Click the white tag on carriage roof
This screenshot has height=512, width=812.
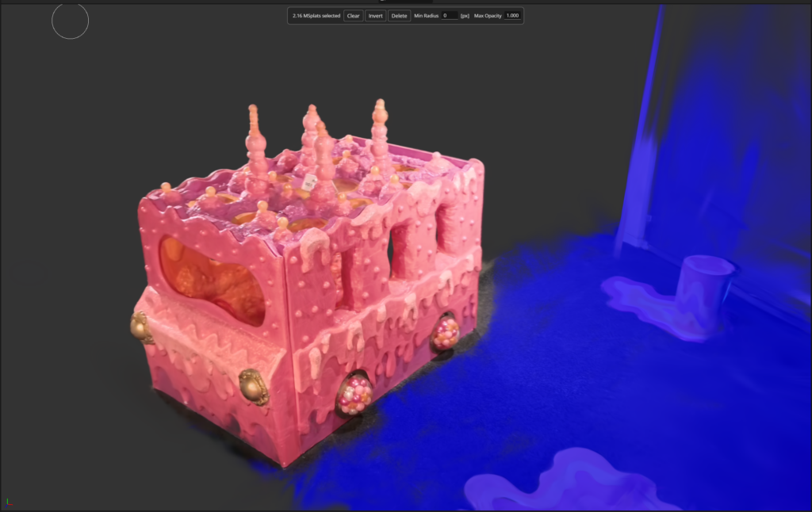tap(309, 182)
